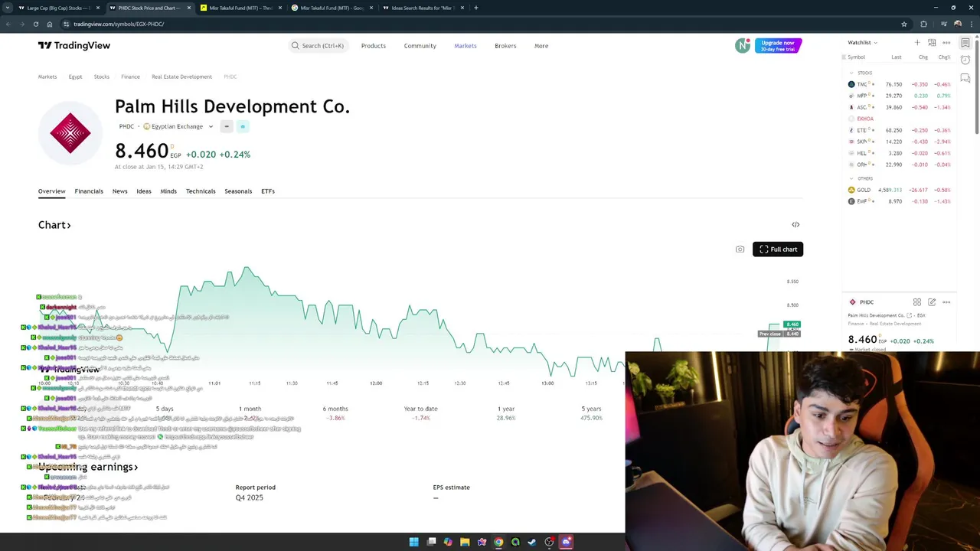Open File Explorer from taskbar
The width and height of the screenshot is (980, 551).
tap(465, 542)
